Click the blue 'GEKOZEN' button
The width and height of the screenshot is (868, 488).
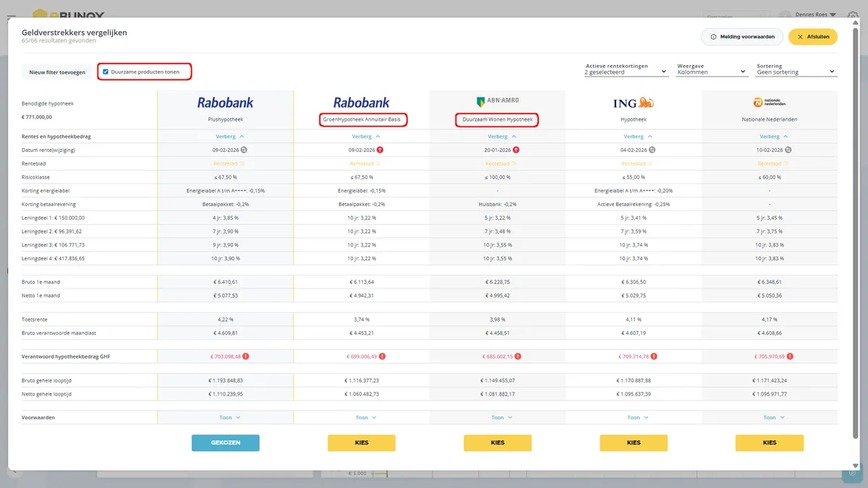pos(226,442)
